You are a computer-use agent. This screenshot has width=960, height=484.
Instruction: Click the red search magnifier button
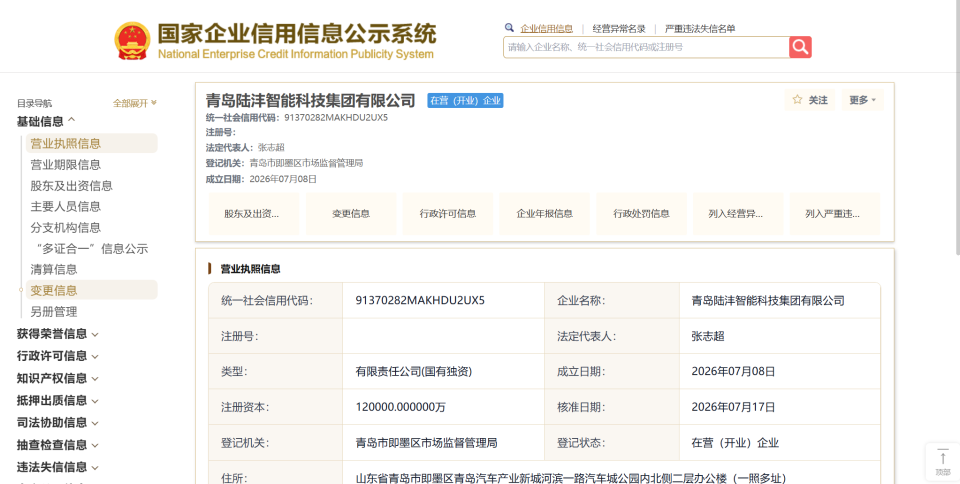coord(800,47)
